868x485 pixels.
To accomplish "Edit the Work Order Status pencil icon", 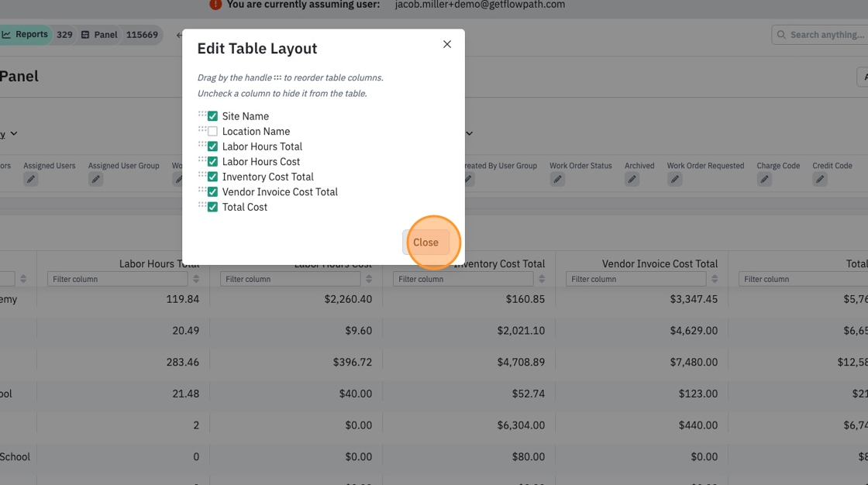I will click(x=557, y=180).
